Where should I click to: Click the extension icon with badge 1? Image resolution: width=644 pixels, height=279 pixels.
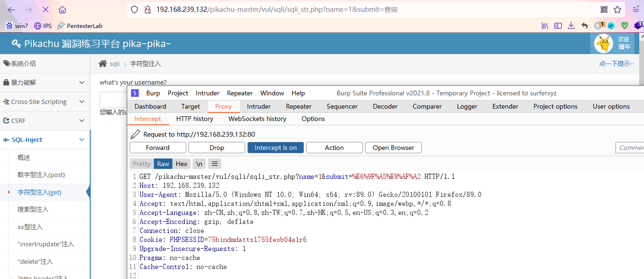pyautogui.click(x=599, y=25)
